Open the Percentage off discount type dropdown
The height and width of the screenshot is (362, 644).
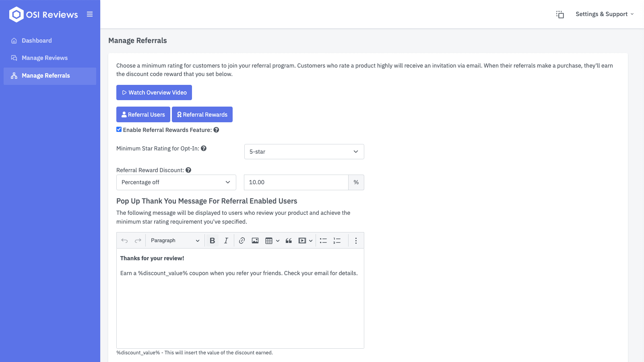(x=176, y=182)
